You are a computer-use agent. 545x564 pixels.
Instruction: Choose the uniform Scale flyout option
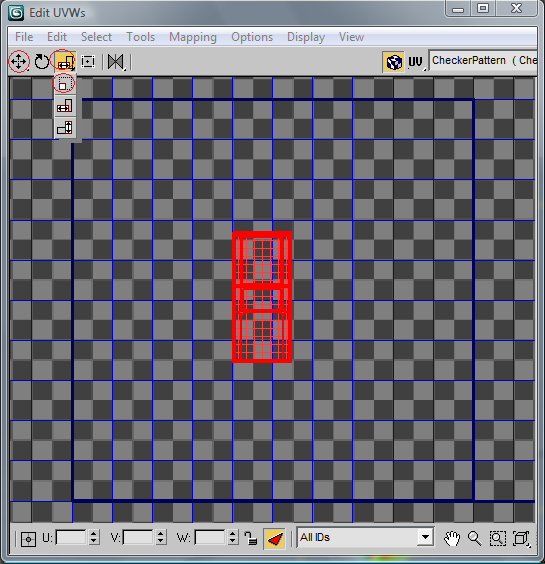coord(64,84)
